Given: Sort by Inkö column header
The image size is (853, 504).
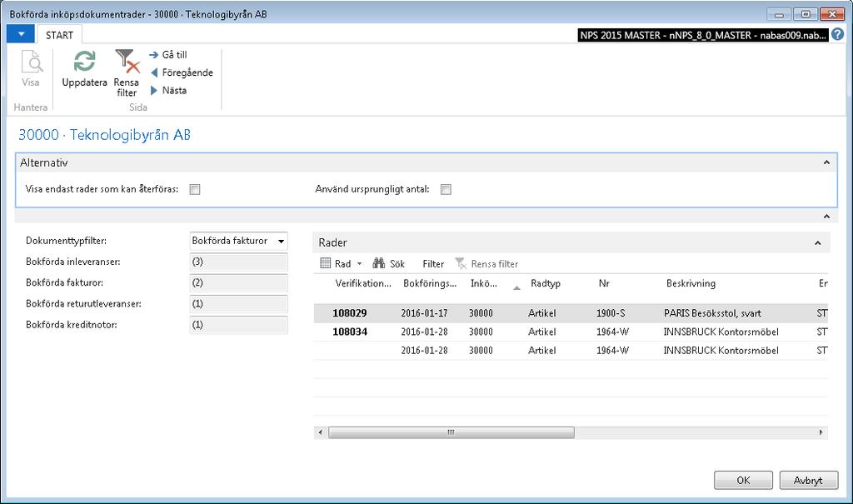Looking at the screenshot, I should (x=484, y=283).
